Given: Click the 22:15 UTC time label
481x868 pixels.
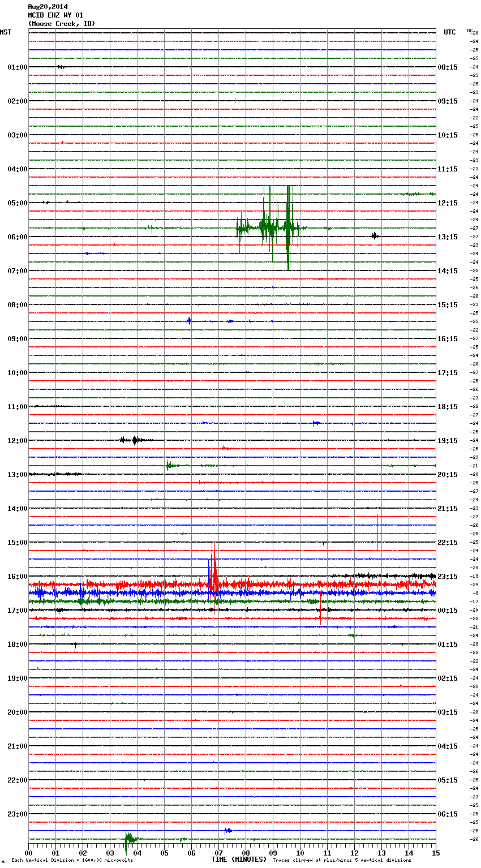Looking at the screenshot, I should 448,543.
